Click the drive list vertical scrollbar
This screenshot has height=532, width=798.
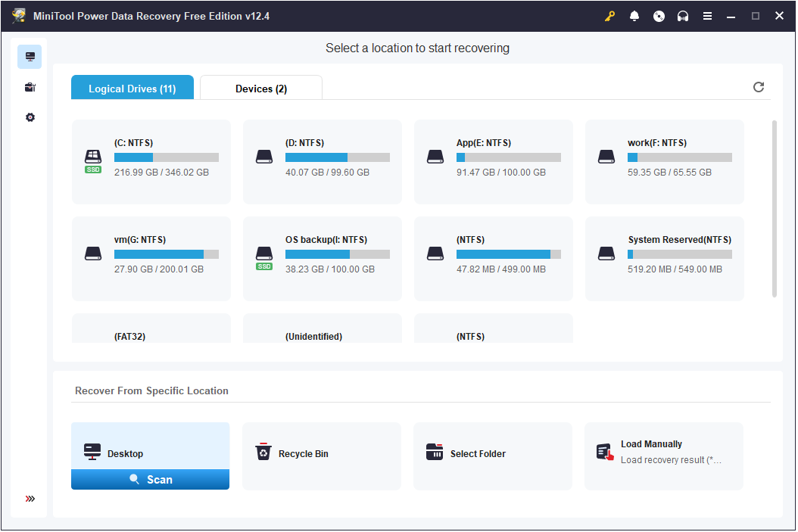[775, 209]
